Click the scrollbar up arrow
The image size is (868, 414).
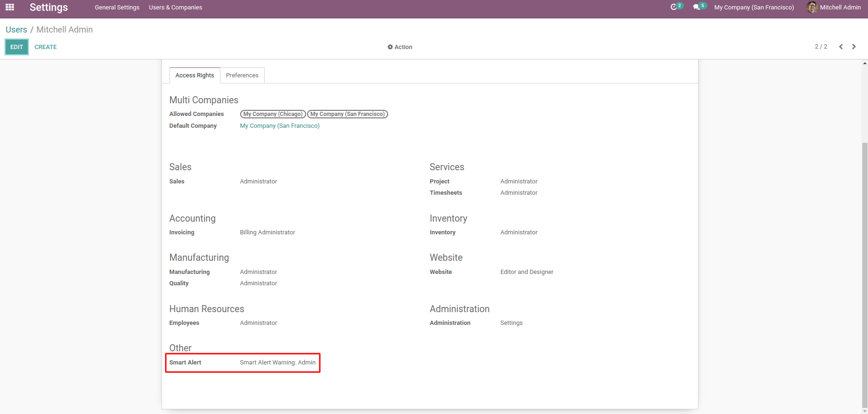pyautogui.click(x=865, y=63)
